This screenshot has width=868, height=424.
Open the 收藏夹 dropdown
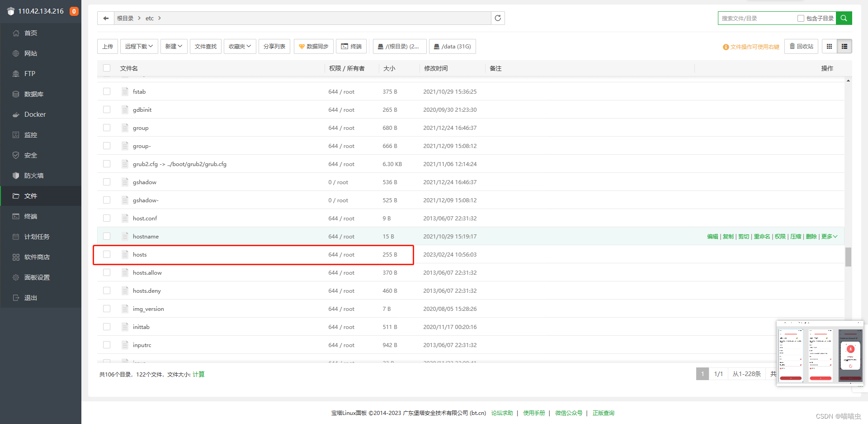(240, 46)
